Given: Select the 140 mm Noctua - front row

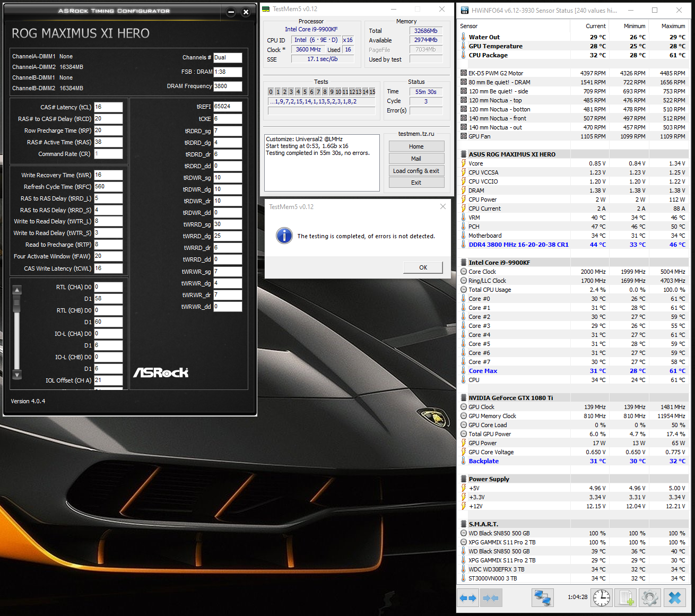Looking at the screenshot, I should coord(572,118).
